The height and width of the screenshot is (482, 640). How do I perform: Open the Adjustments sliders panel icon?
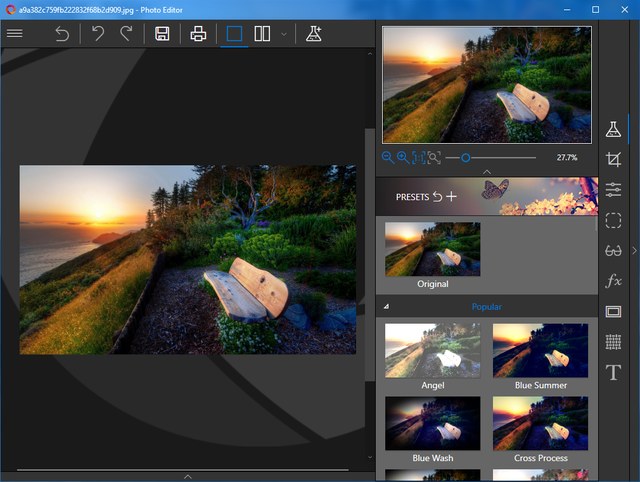pos(613,190)
